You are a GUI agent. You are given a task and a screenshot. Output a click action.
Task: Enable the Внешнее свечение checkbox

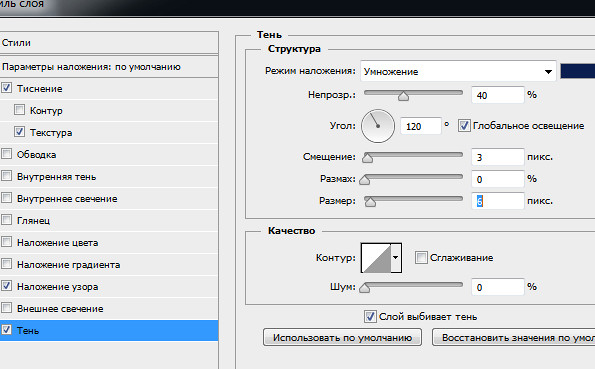pyautogui.click(x=6, y=308)
